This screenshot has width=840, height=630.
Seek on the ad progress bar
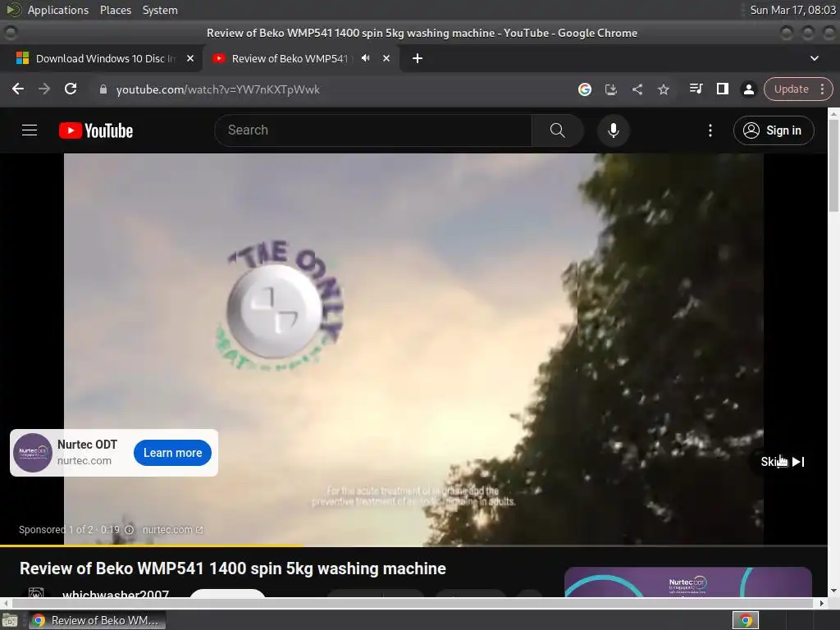click(413, 546)
